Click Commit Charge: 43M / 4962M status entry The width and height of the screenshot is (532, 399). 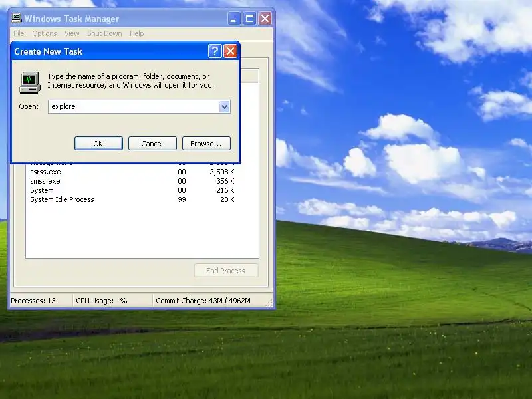[203, 301]
